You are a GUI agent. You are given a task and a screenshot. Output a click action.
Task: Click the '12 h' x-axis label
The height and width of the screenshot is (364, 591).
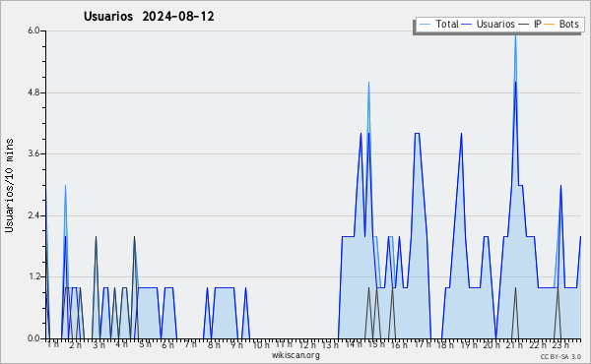coord(307,344)
